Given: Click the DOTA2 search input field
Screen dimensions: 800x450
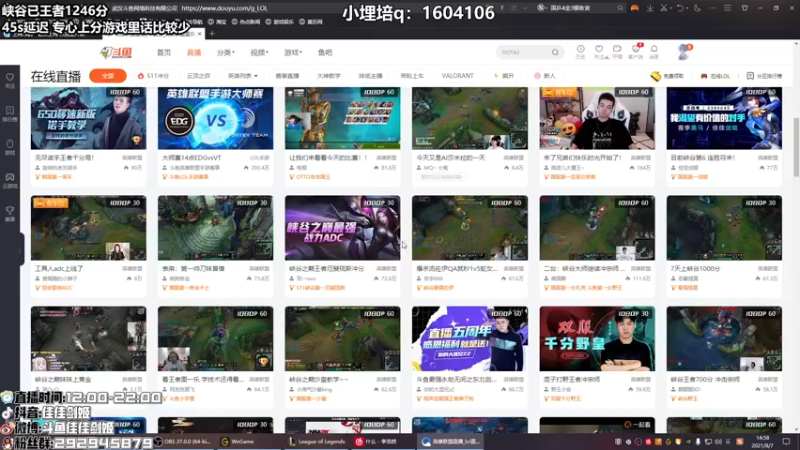Looking at the screenshot, I should click(523, 52).
